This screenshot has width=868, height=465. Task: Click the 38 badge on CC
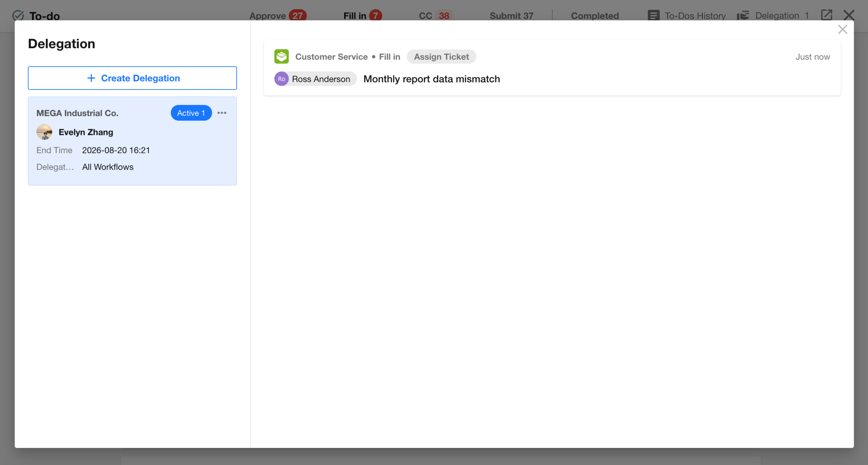tap(444, 16)
